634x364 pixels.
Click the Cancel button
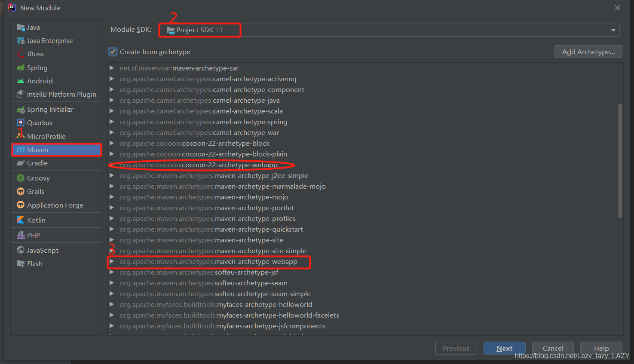coord(553,348)
